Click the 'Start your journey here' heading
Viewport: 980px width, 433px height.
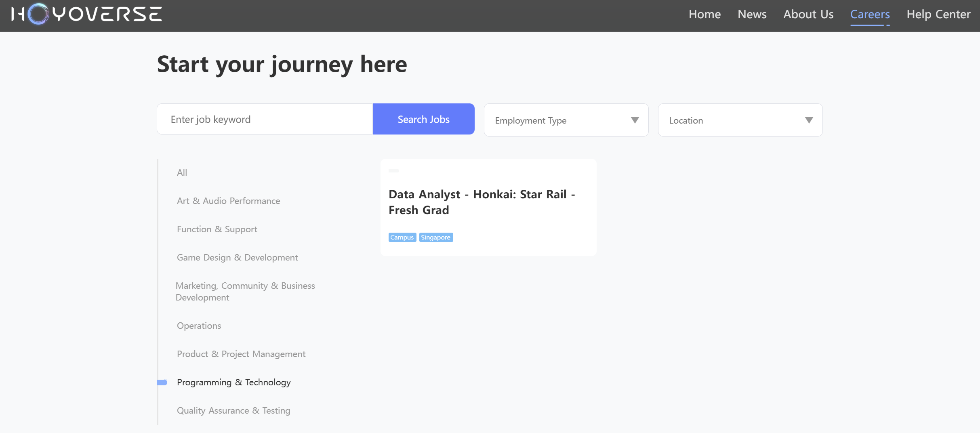coord(282,65)
